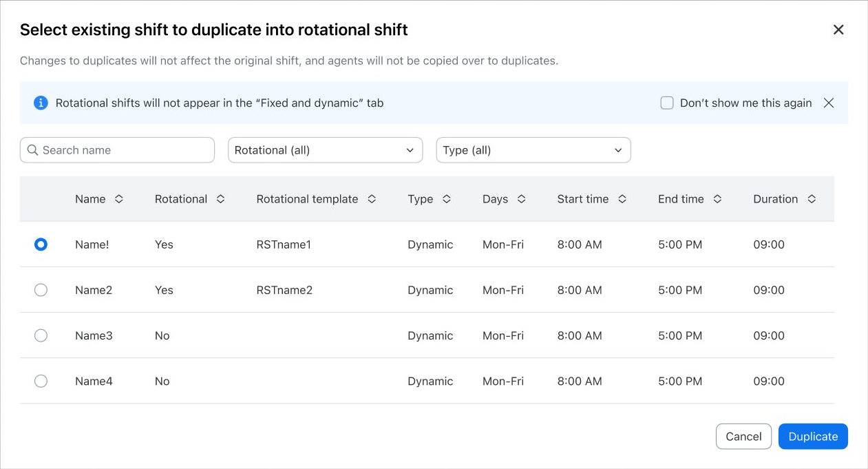Click "Yes" in the Name2 row

coord(164,290)
